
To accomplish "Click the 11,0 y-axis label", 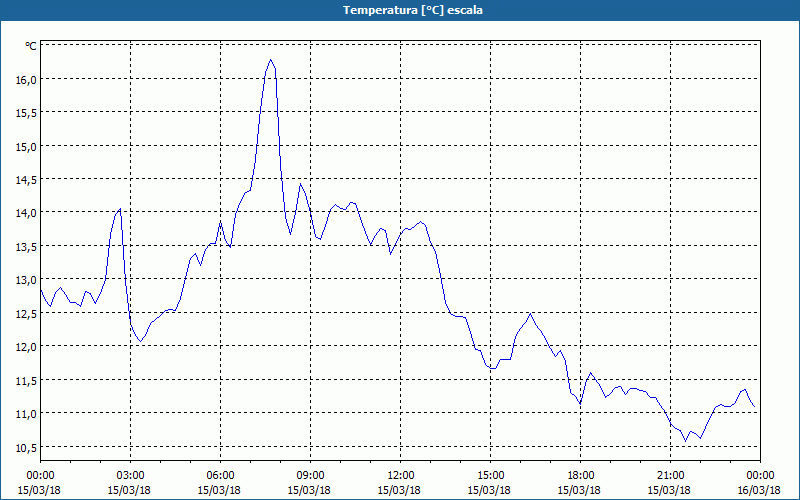I will [x=26, y=413].
